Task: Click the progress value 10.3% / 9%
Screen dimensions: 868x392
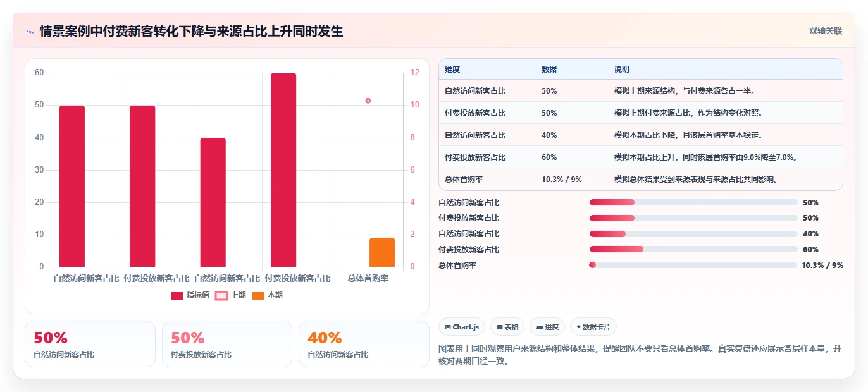Action: pos(822,266)
